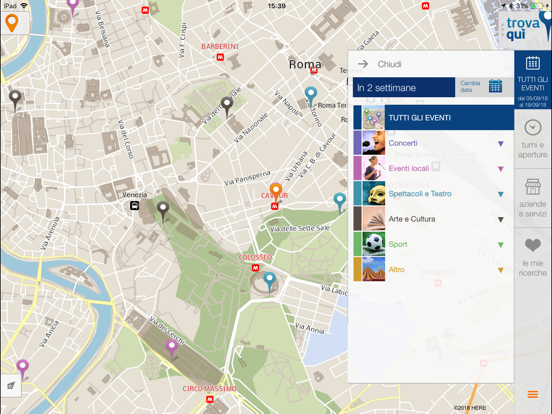Click the ©2018 HERE copyright link
The image size is (552, 414).
coord(470,408)
